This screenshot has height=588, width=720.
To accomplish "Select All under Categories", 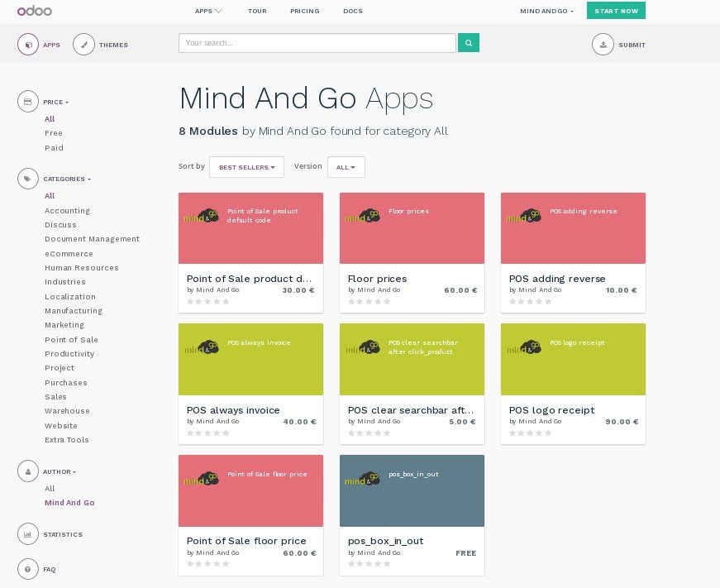I will tap(50, 196).
